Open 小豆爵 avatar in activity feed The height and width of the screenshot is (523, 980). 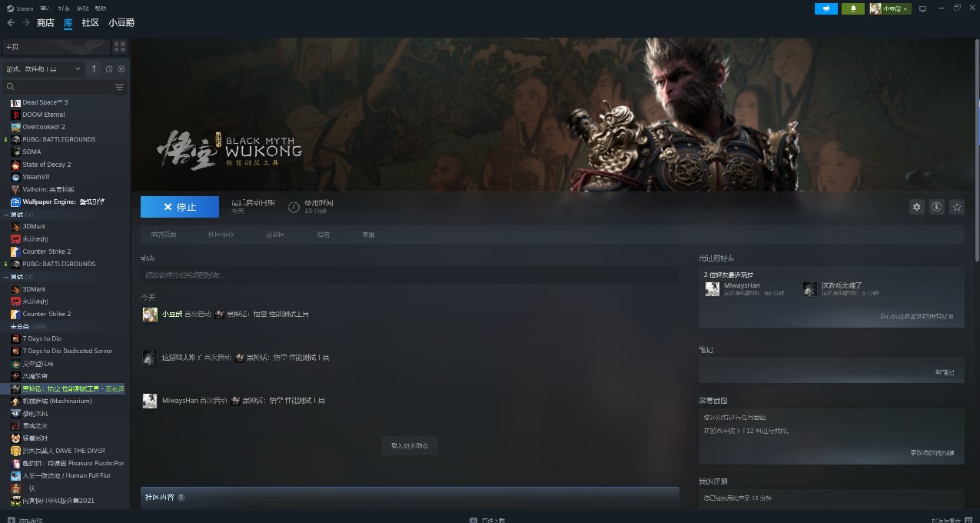[150, 315]
